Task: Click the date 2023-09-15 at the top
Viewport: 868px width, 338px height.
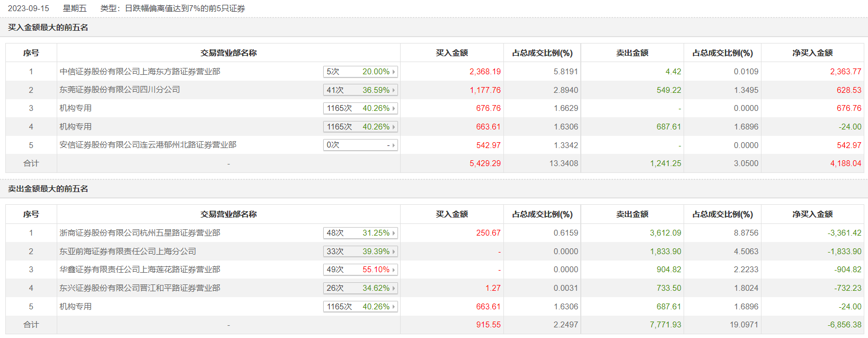Action: pos(29,8)
